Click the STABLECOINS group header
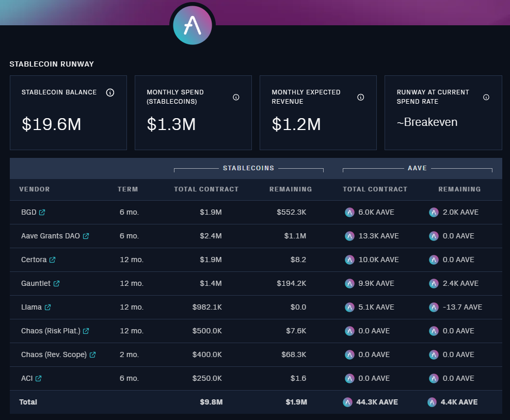Image resolution: width=510 pixels, height=420 pixels. pyautogui.click(x=248, y=168)
